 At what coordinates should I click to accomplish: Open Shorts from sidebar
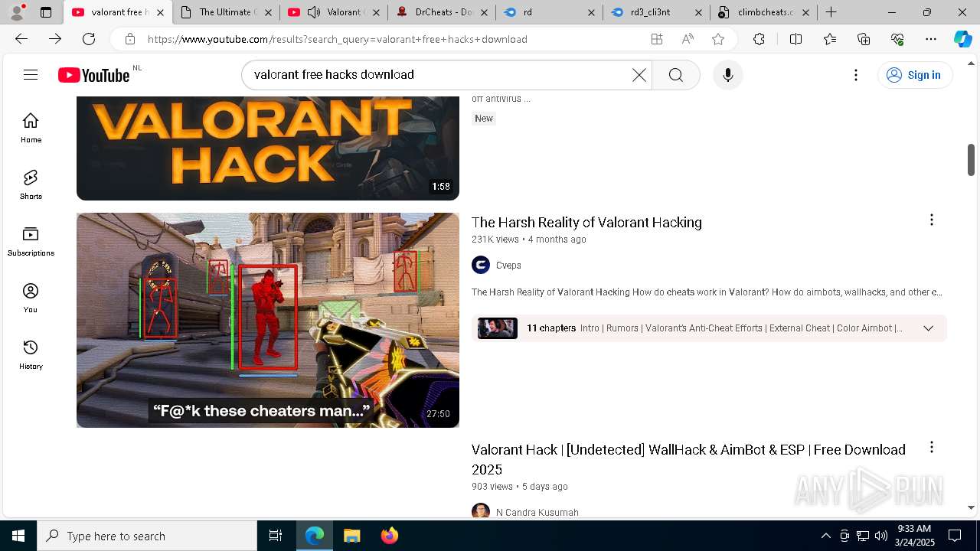[31, 184]
